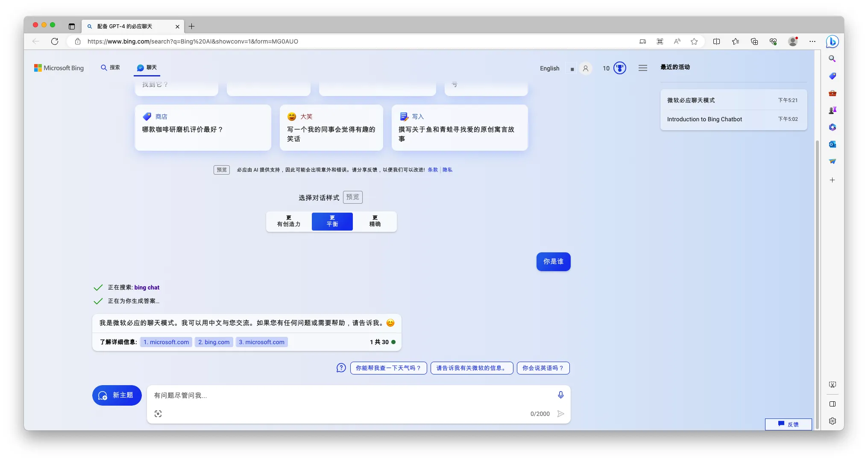Start a 新主题 conversation
Screen dimensions: 868x462
[117, 395]
